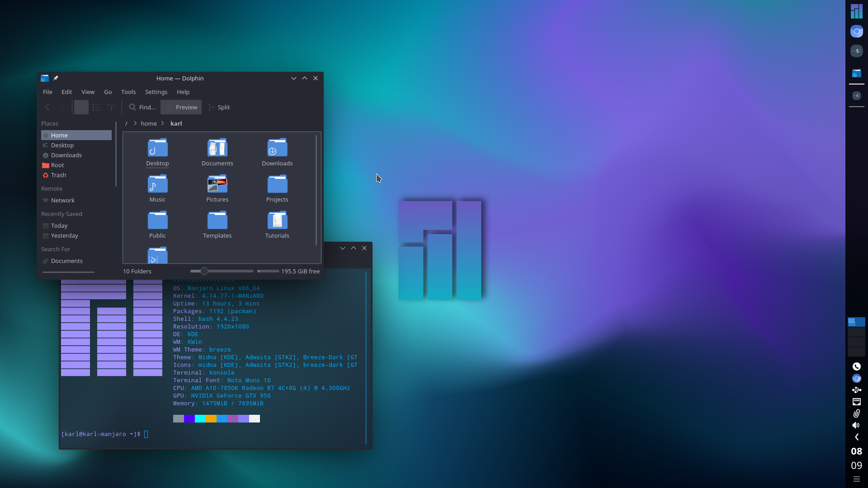Select Home in Places panel

coord(76,135)
